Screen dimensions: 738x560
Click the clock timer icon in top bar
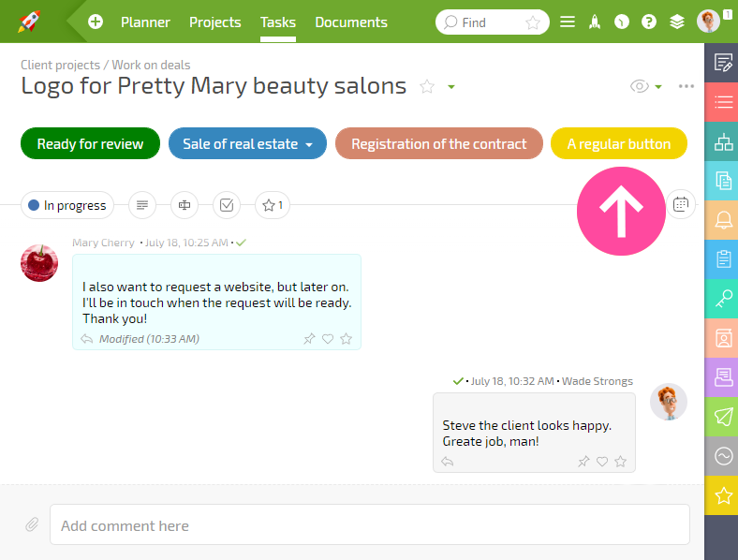(x=622, y=22)
